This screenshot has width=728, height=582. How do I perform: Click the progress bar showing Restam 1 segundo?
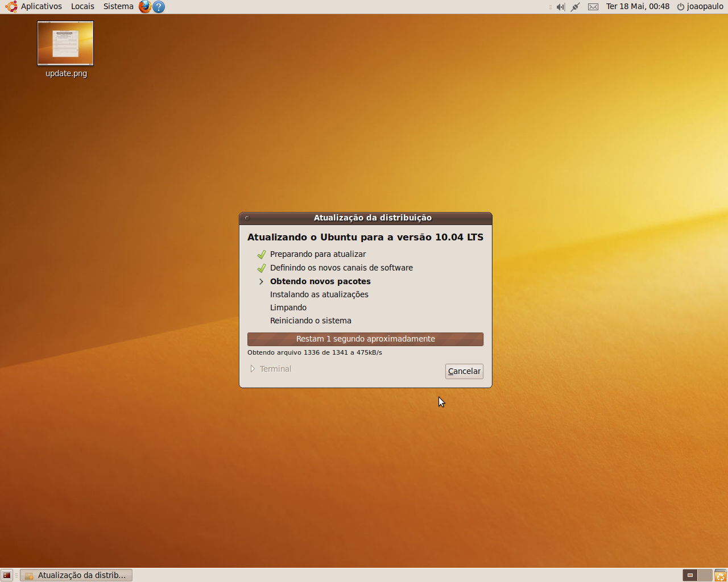[x=365, y=339]
